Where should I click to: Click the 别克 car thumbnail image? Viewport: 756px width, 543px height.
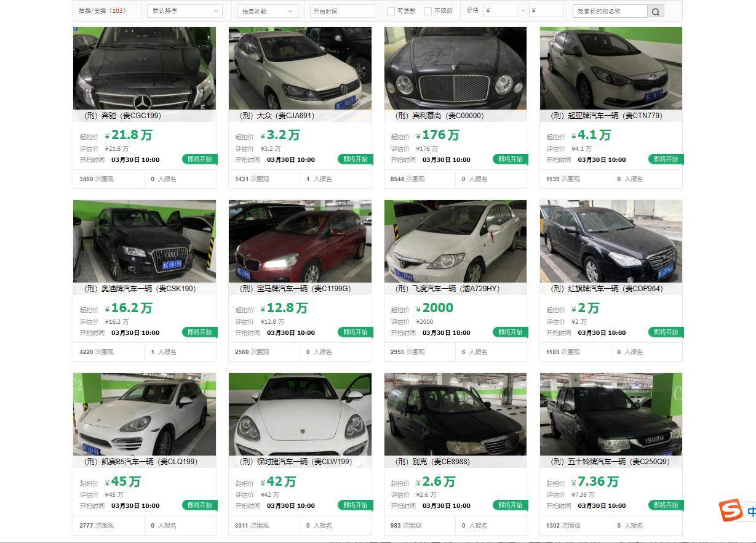[456, 414]
